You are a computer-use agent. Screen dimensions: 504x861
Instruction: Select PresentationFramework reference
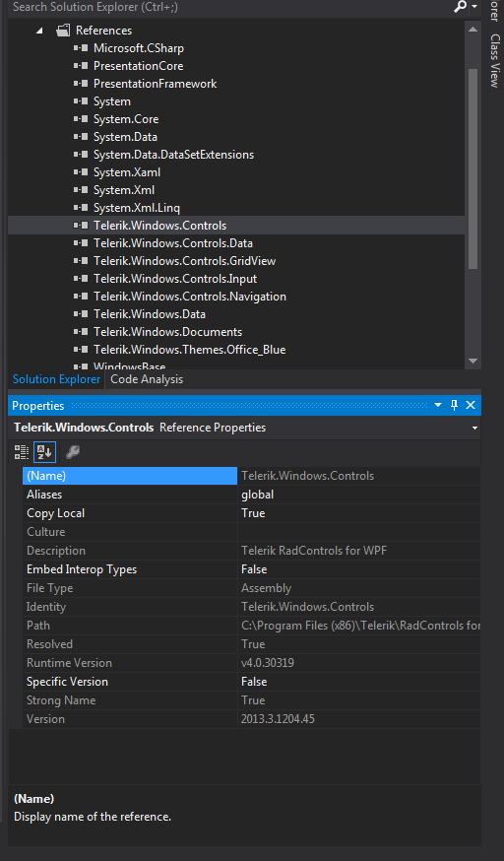(155, 84)
